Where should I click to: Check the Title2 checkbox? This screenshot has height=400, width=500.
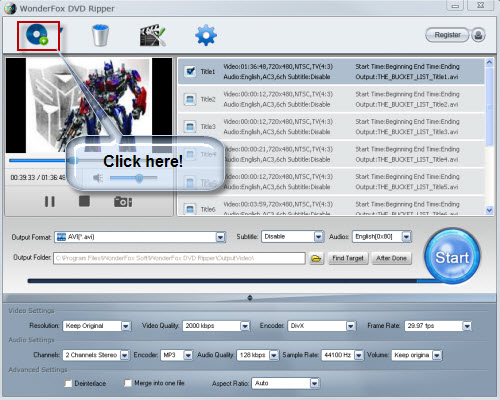[x=190, y=99]
